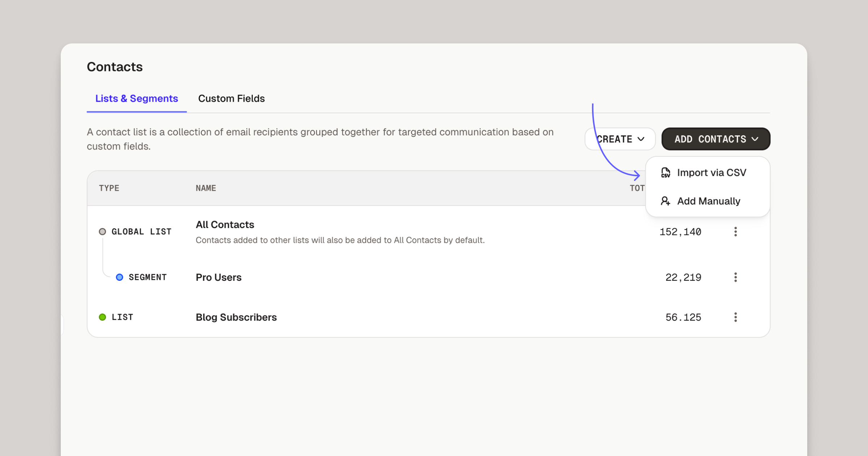Click the gray Global List indicator dot
Image resolution: width=868 pixels, height=456 pixels.
click(102, 232)
